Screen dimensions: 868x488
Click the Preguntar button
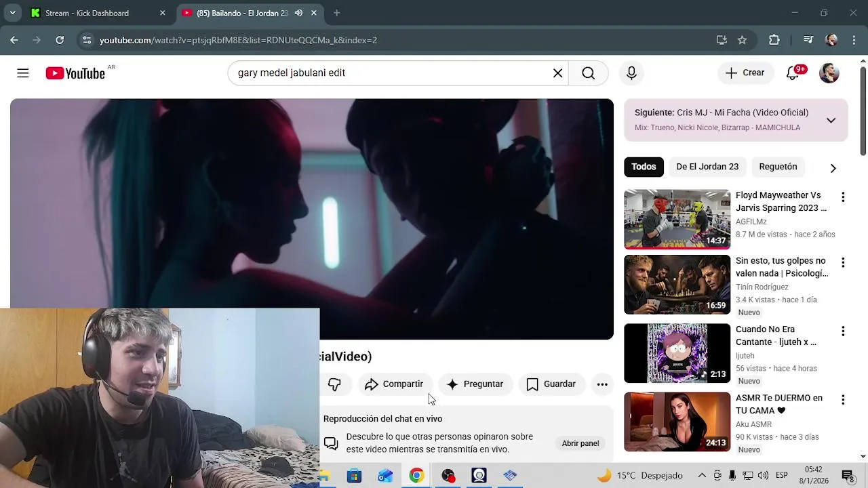[475, 384]
